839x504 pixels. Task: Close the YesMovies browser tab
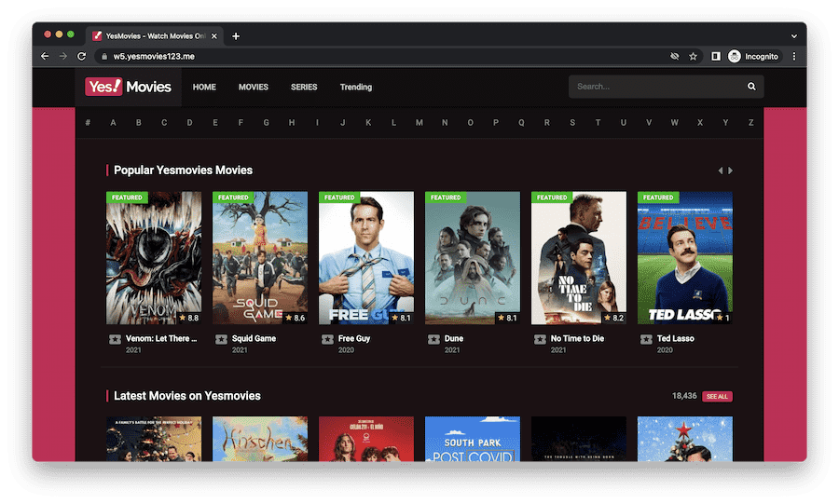tap(214, 35)
